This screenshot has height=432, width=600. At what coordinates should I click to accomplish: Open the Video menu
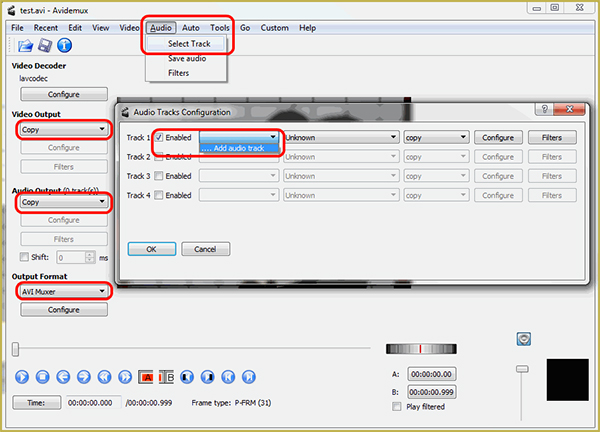tap(129, 28)
